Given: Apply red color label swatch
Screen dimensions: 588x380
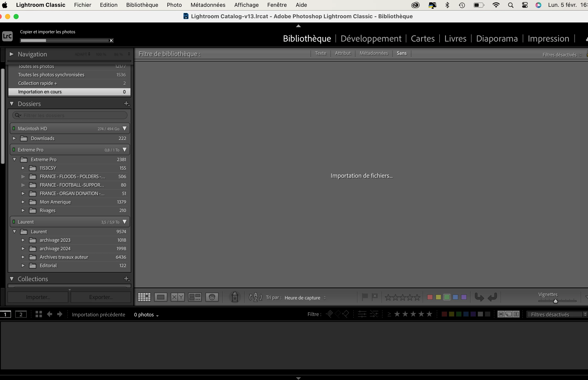Looking at the screenshot, I should [430, 297].
